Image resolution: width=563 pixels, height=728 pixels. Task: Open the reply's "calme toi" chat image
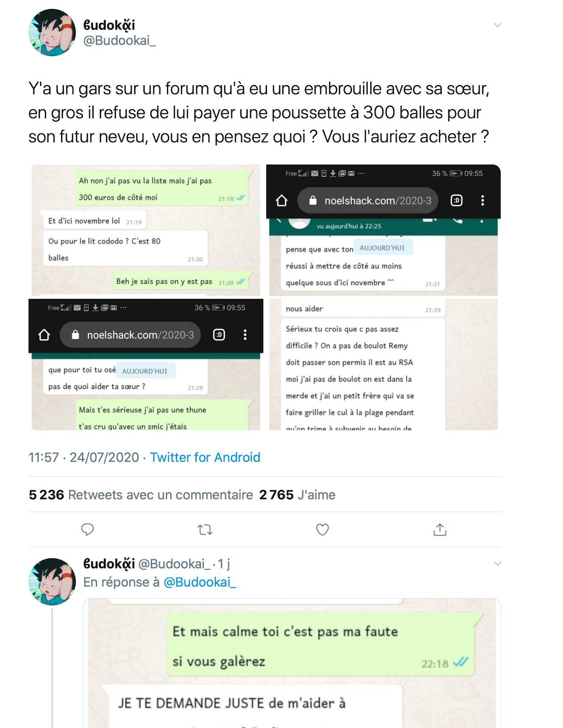292,663
